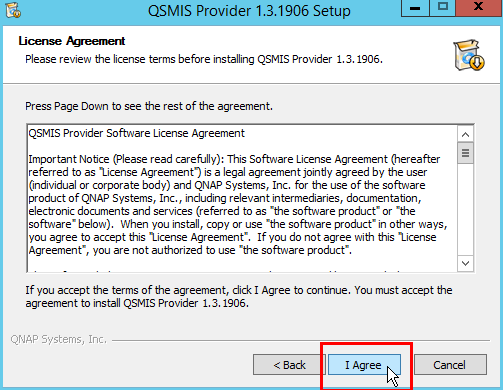Screen dimensions: 503x390
Task: Click the QNAP Systems, Inc. branding label
Action: (59, 339)
